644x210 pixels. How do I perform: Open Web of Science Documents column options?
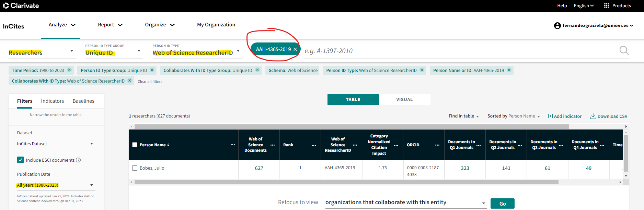pyautogui.click(x=273, y=145)
